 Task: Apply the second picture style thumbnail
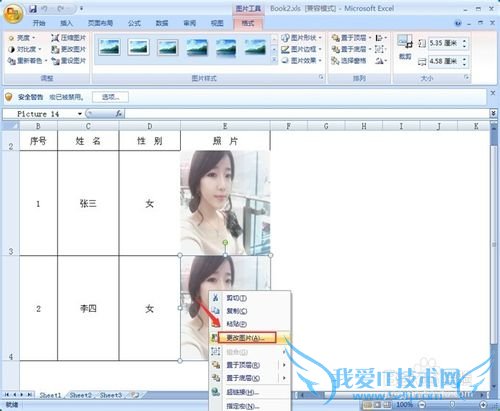pos(139,47)
